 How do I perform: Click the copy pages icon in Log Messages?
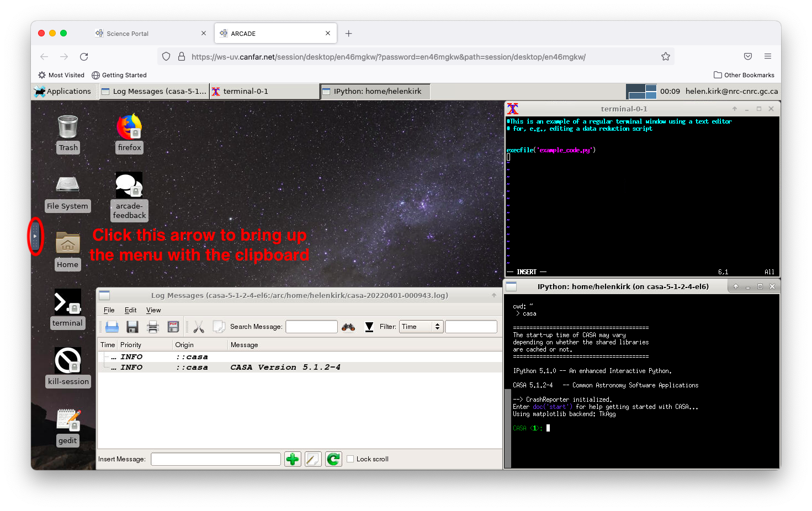click(x=219, y=327)
